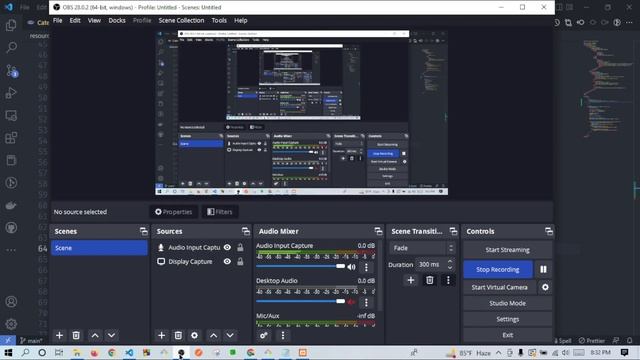The width and height of the screenshot is (640, 360).
Task: Undock the Scene Transitions panel
Action: (453, 231)
